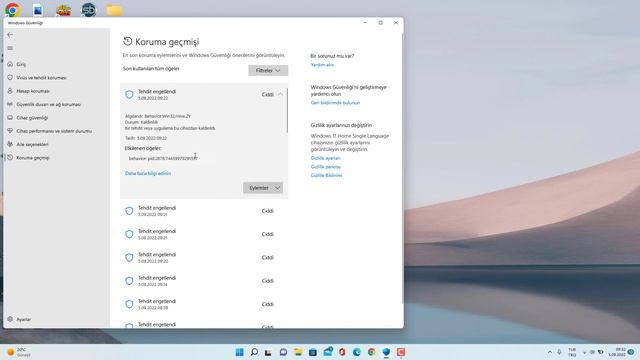The image size is (640, 360).
Task: Open Task View on taskbar
Action: coord(268,352)
